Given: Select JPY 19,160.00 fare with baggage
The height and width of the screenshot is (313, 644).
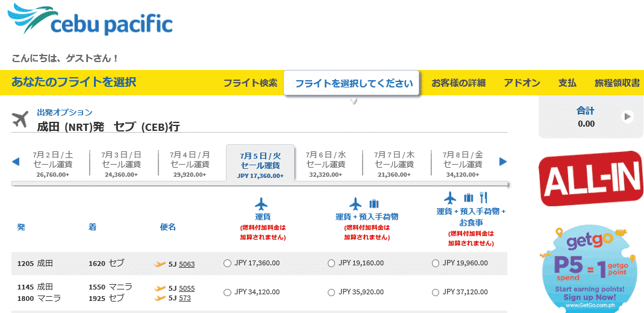Looking at the screenshot, I should tap(331, 264).
